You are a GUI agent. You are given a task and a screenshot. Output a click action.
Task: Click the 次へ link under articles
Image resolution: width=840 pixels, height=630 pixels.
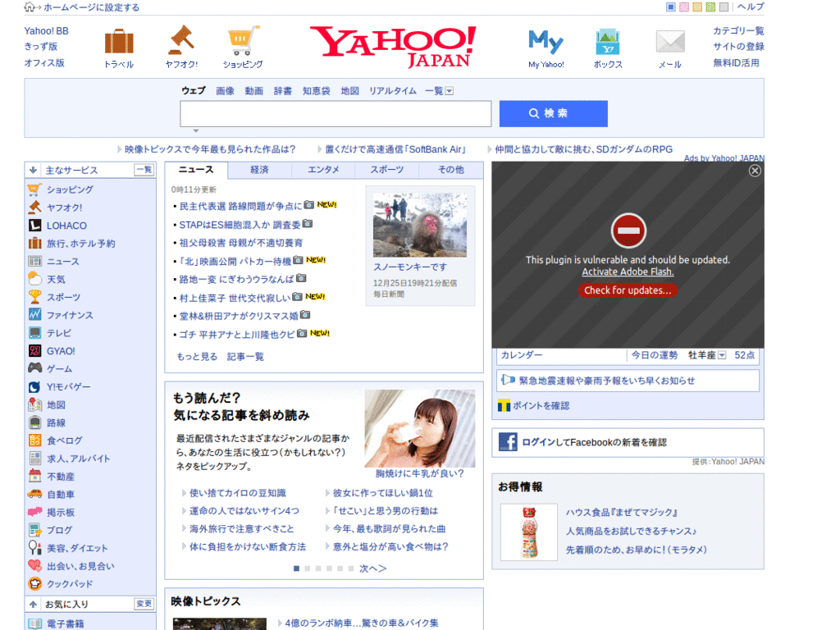tap(373, 568)
